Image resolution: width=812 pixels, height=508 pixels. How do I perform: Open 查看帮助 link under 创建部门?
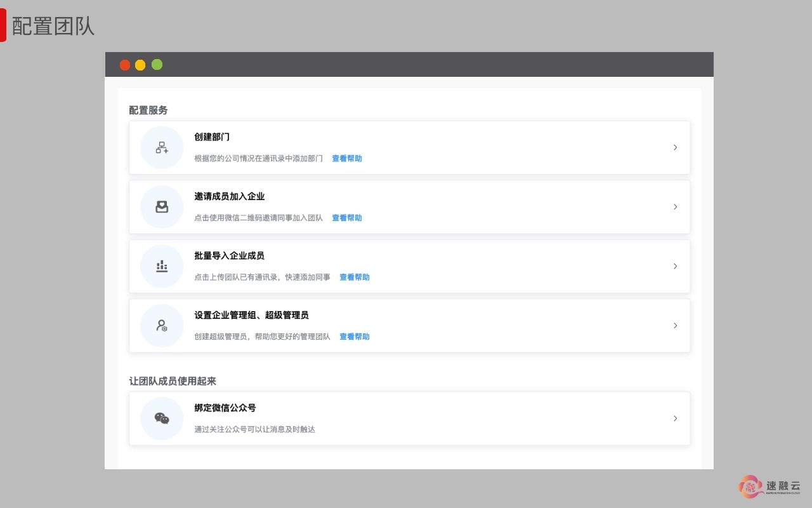[x=347, y=159]
